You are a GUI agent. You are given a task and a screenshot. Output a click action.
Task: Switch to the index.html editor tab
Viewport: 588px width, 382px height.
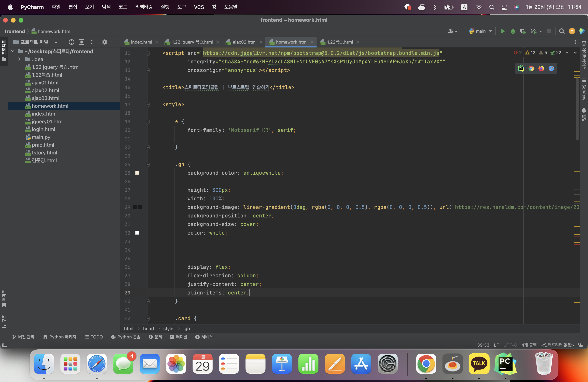point(141,42)
